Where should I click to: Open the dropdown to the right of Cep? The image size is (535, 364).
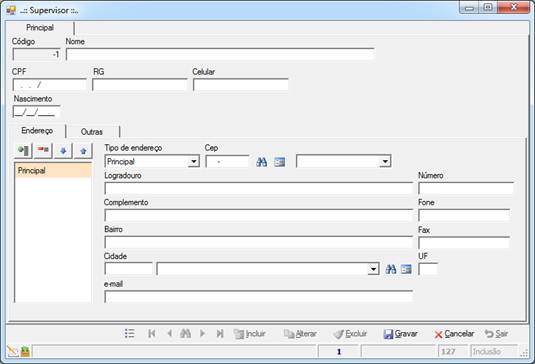click(x=385, y=161)
